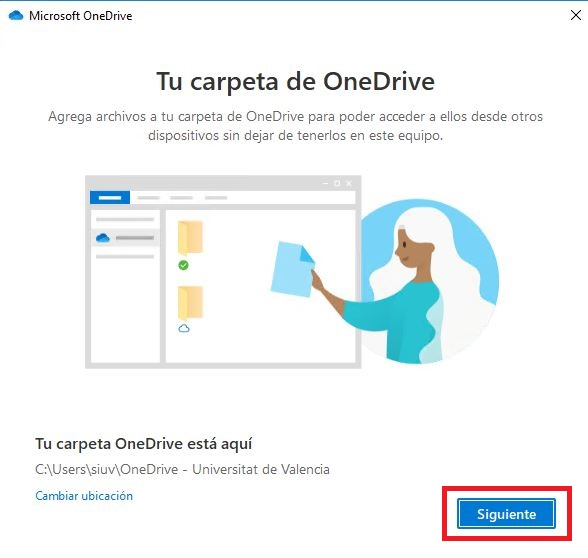588x558 pixels.
Task: Click the illustrated window's minimize dash icon
Action: pos(325,183)
